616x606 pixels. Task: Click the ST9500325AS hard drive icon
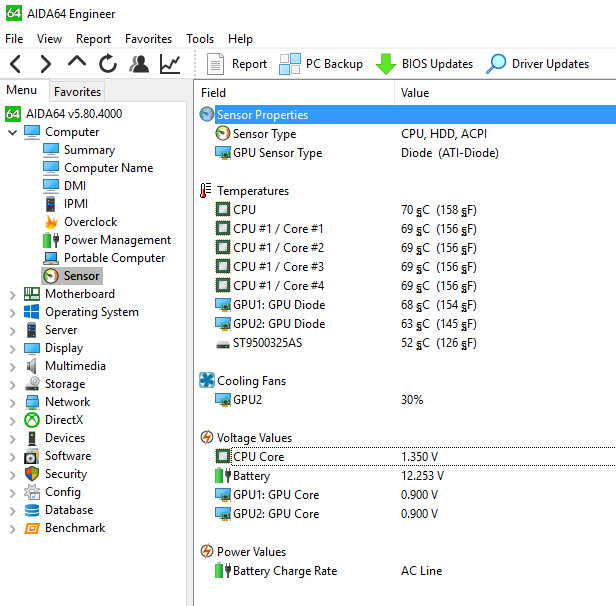pyautogui.click(x=223, y=344)
